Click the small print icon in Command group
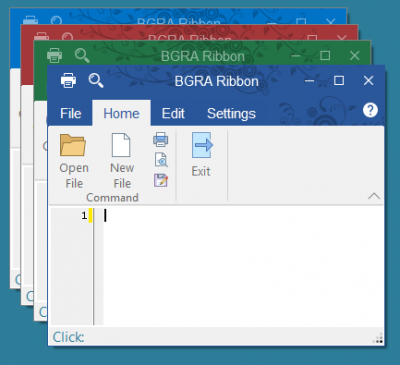The image size is (400, 365). [x=161, y=139]
